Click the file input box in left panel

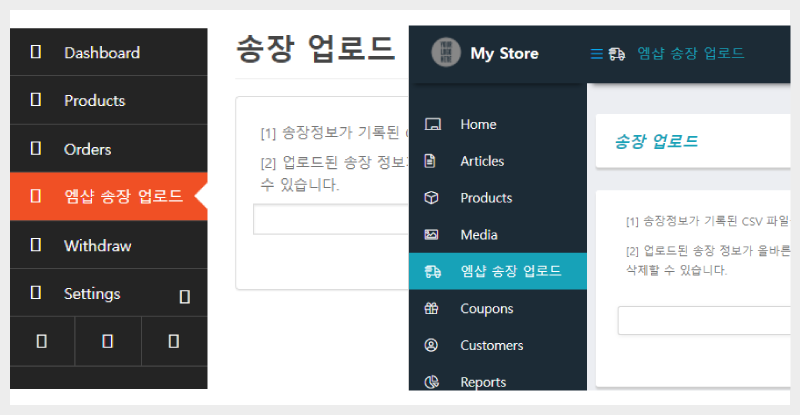click(x=331, y=219)
